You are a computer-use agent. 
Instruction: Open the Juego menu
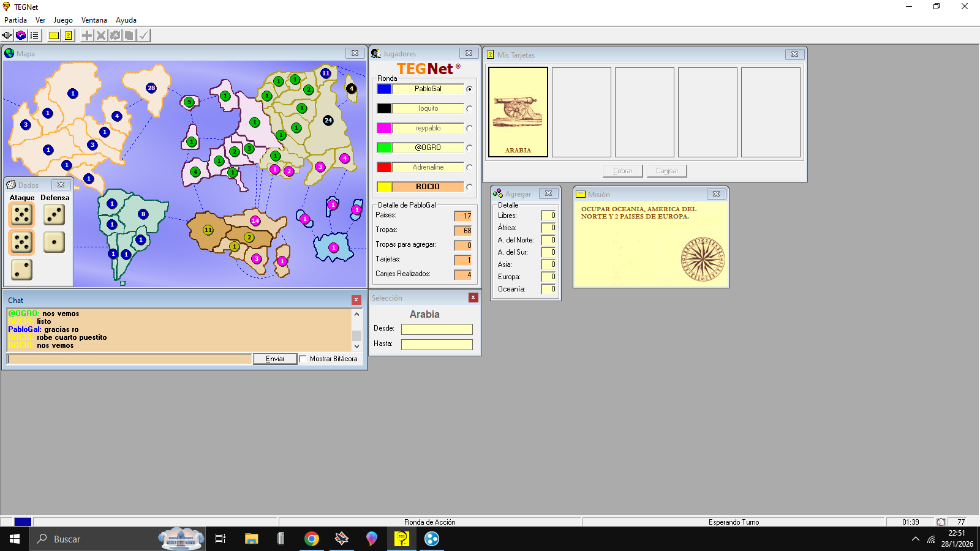pos(63,20)
